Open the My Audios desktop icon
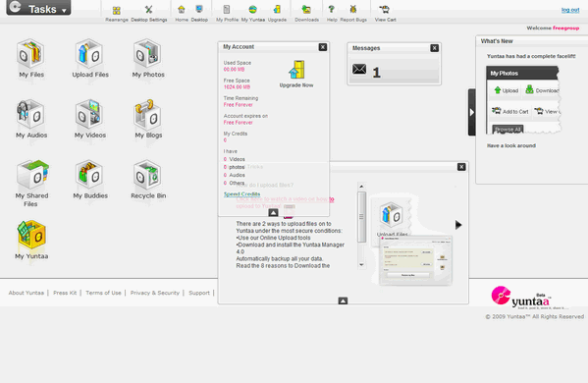Viewport: 588px width, 383px height. (31, 118)
